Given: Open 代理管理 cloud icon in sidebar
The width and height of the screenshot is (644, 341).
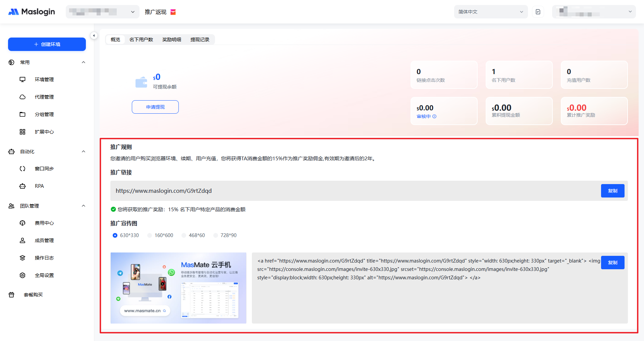Looking at the screenshot, I should pyautogui.click(x=22, y=97).
